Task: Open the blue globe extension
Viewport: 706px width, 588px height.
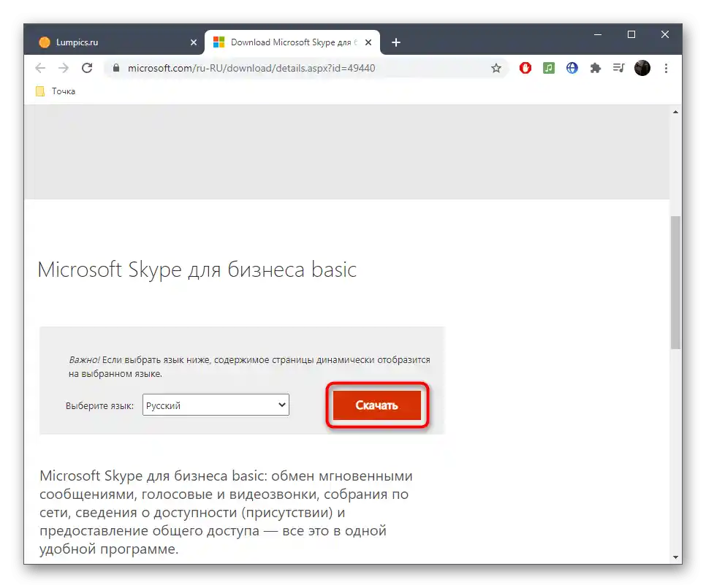Action: [572, 68]
